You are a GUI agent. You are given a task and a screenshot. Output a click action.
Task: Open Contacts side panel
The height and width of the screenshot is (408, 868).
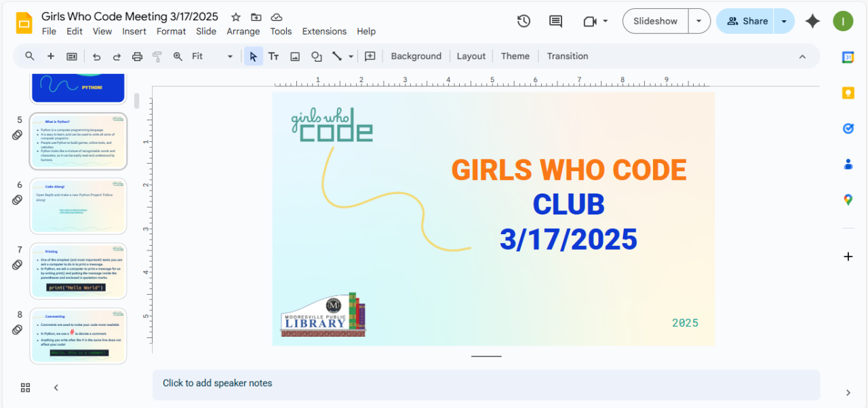[848, 164]
